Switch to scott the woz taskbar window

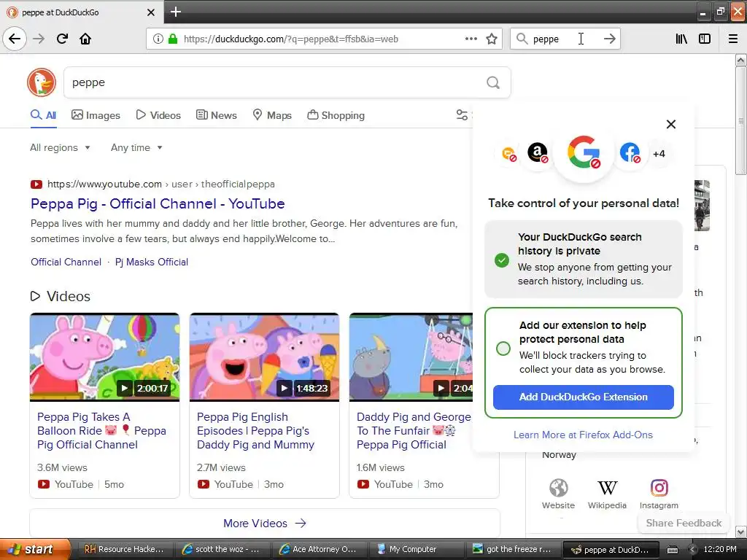click(x=222, y=550)
